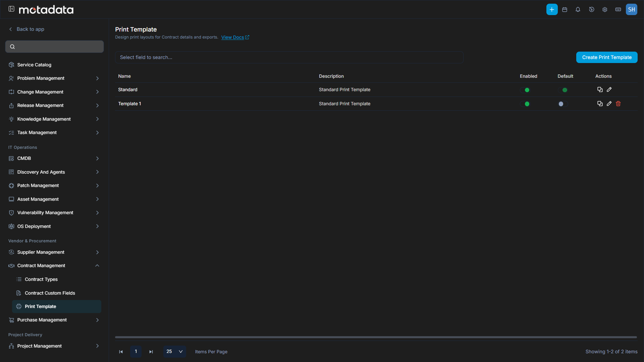Expand Purchase Management section
This screenshot has width=644, height=362.
tap(54, 320)
